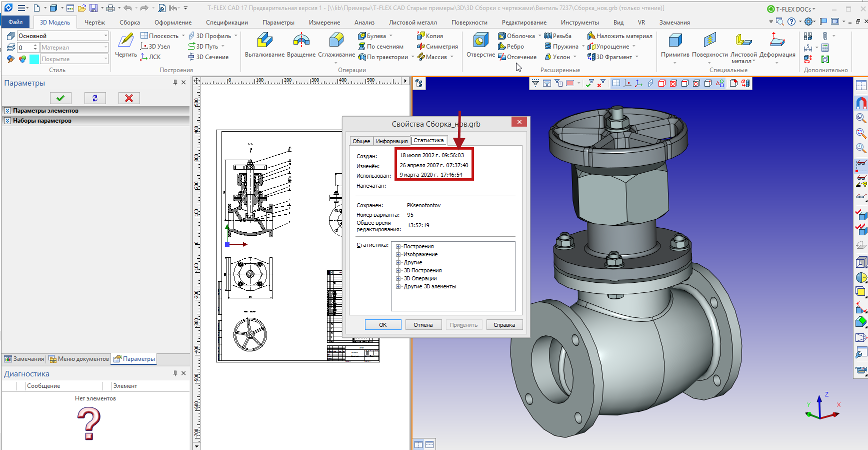Cancel parameters with the red X button
Screen dimensions: 868x450
[129, 98]
